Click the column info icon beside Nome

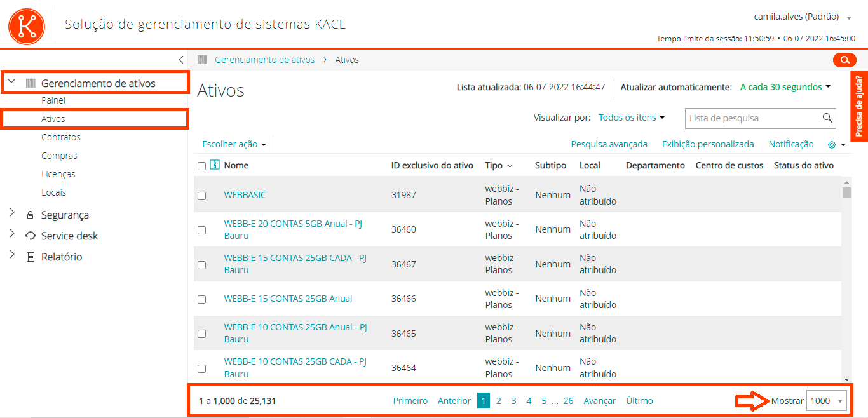(215, 165)
